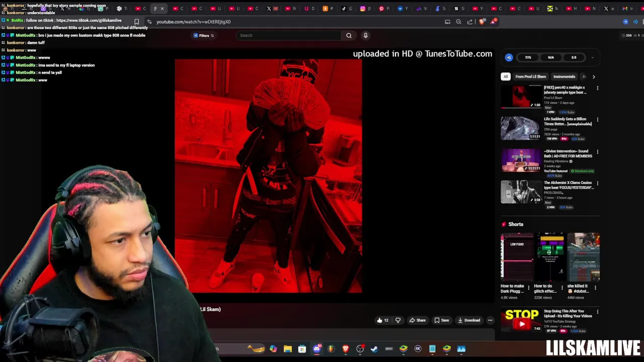Select the From Prod Lil $kam chip
The image size is (644, 362).
(x=530, y=76)
